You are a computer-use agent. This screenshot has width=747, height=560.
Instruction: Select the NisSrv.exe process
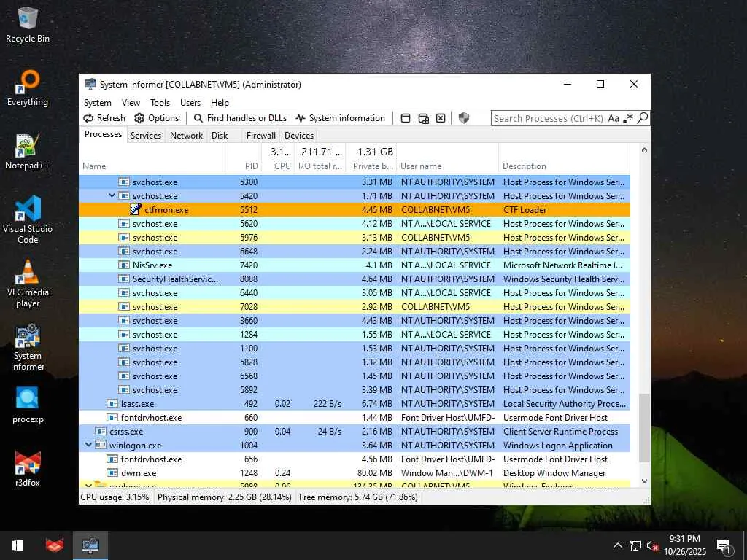(x=355, y=265)
